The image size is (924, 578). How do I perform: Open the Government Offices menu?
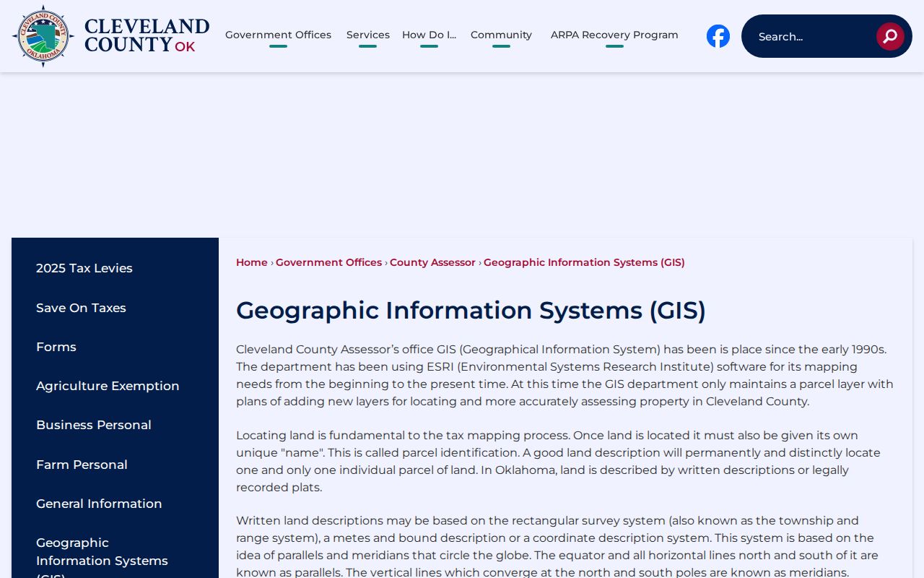(x=278, y=35)
